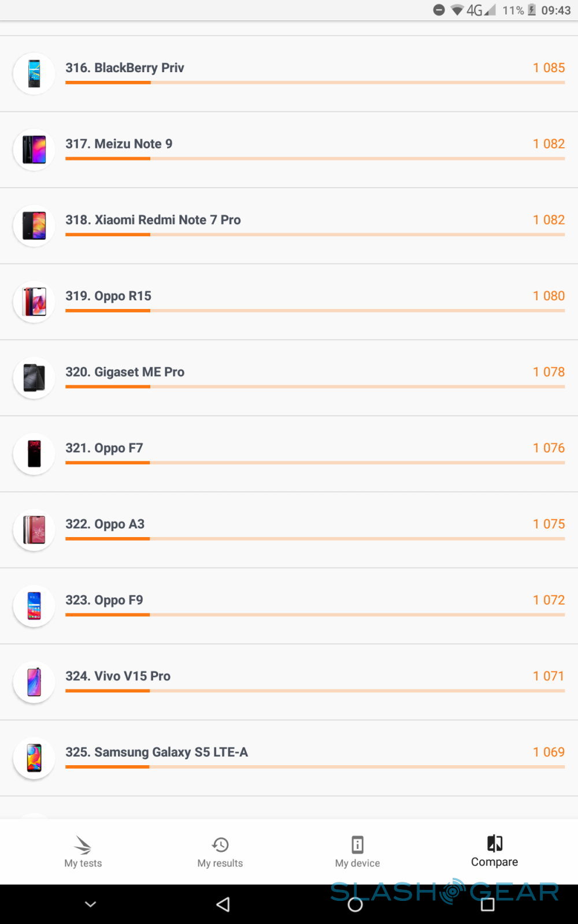578x924 pixels.
Task: Open the Gigaset ME Pro entry
Action: (125, 372)
